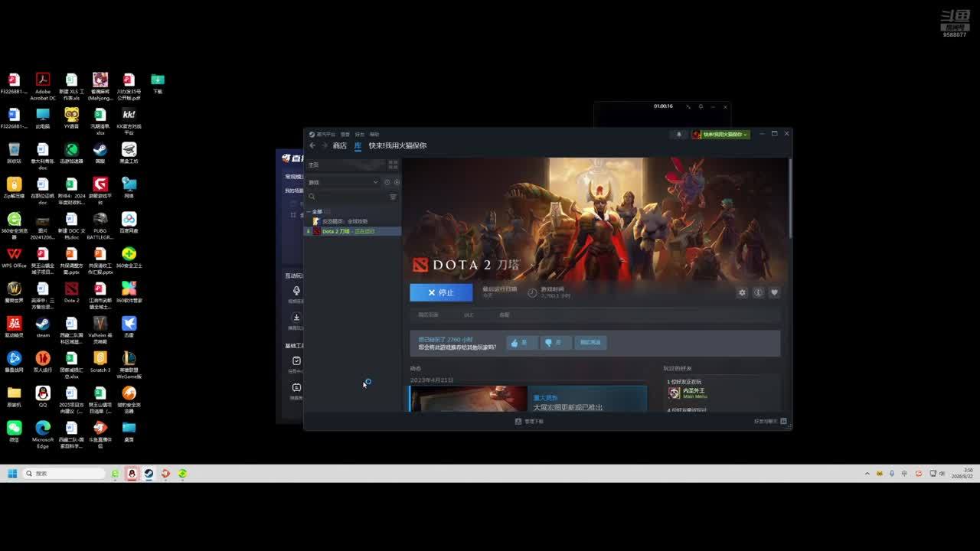Click the Steam library page scrollbar
Screen dimensions: 980x551
click(789, 199)
